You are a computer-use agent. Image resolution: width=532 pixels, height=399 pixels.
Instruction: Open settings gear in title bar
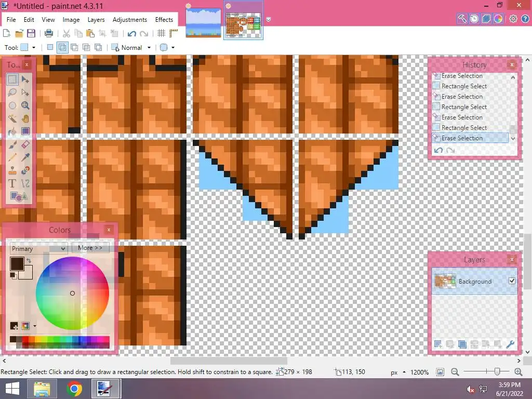point(513,19)
